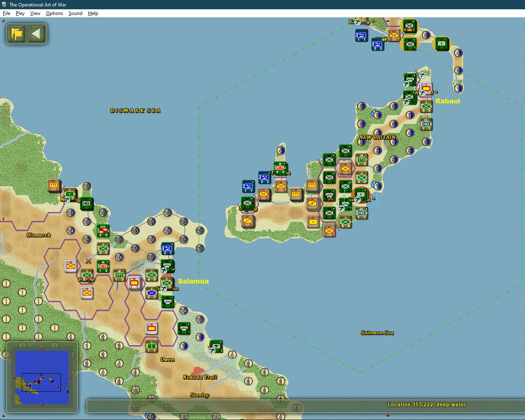Select the blue naval unit marked 2 2 near Kavieng
The width and height of the screenshot is (525, 420).
pyautogui.click(x=378, y=44)
